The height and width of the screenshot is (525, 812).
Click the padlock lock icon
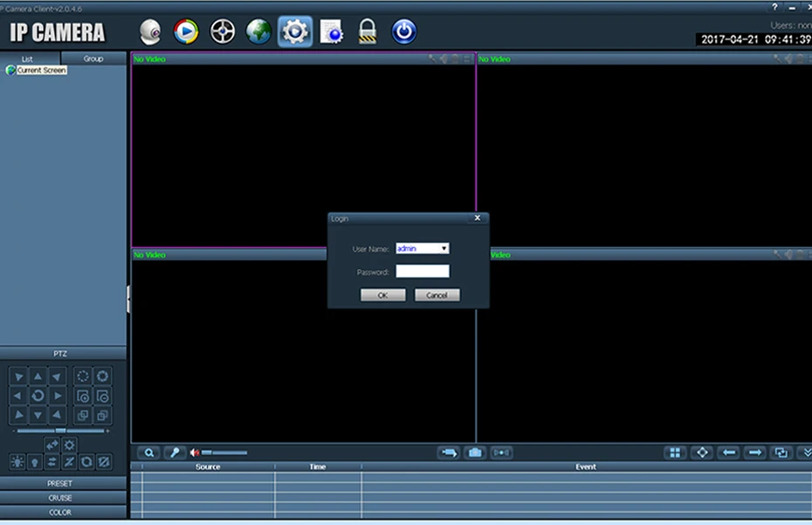(x=368, y=31)
